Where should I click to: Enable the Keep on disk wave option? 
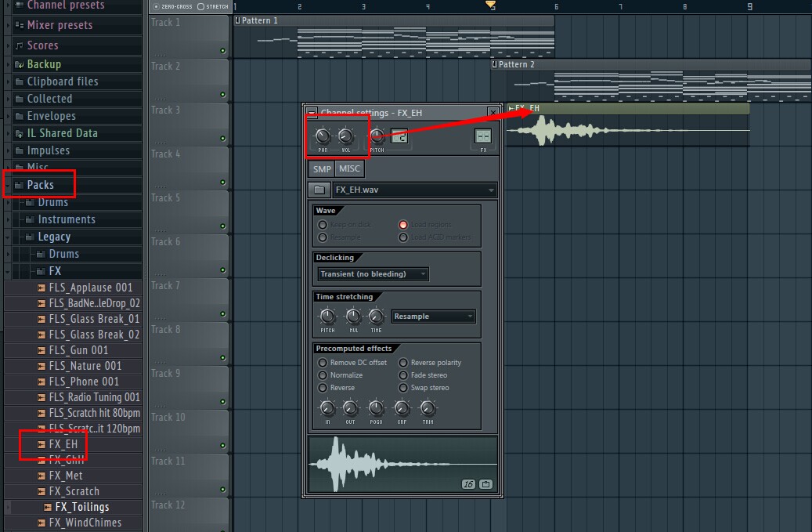(323, 224)
